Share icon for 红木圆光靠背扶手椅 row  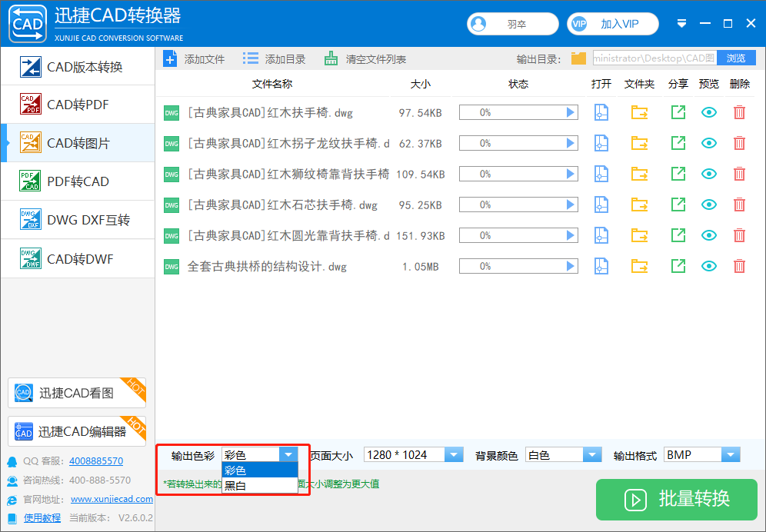[678, 235]
